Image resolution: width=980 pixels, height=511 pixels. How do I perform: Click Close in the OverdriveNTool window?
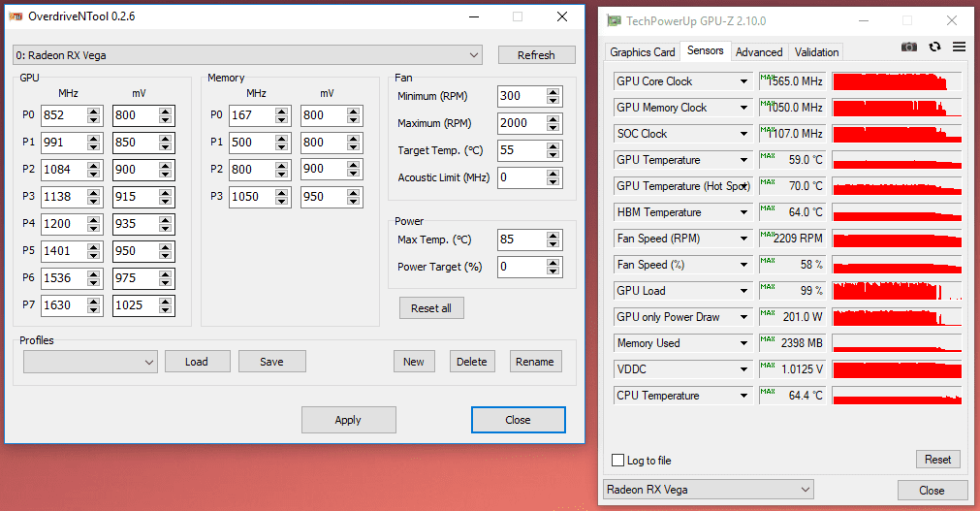[519, 420]
